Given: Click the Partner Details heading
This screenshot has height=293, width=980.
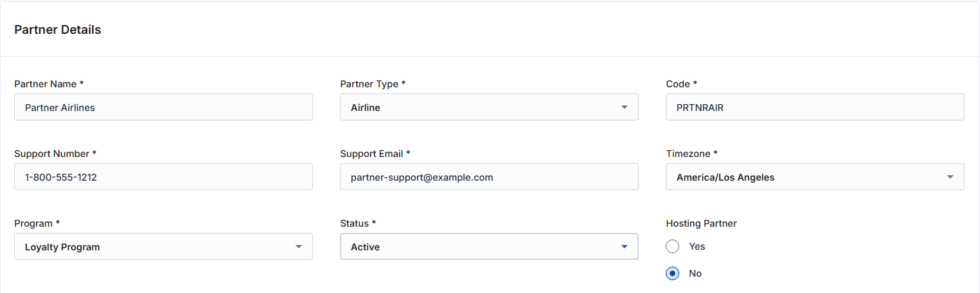Looking at the screenshot, I should [57, 30].
